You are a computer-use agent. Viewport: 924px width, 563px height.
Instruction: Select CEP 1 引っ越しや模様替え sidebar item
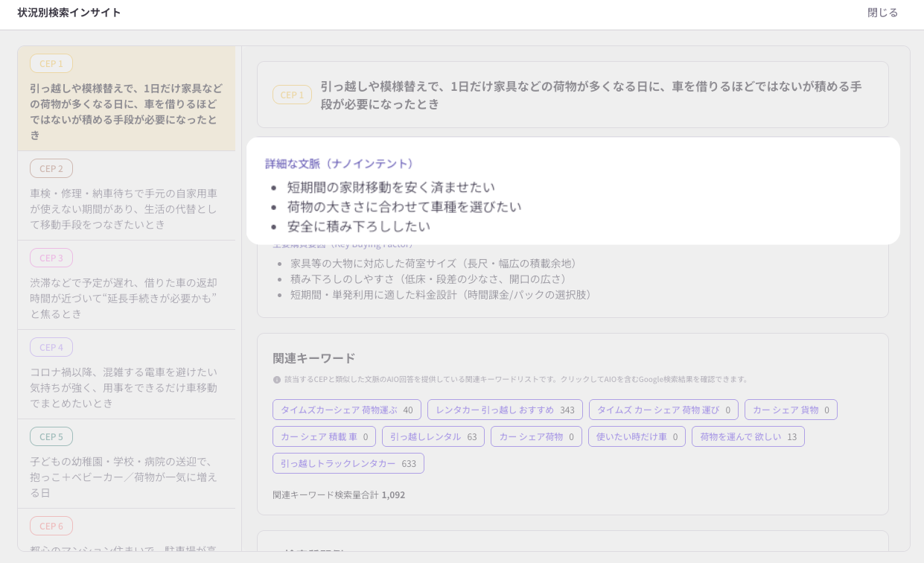[127, 98]
